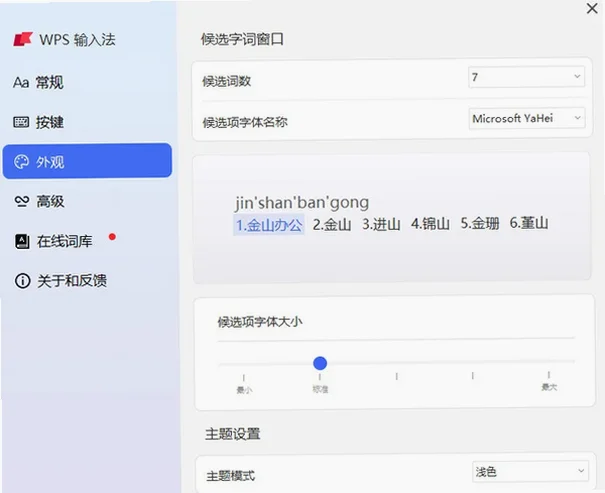Click the red notification dot on 在线词库
The height and width of the screenshot is (493, 605).
pyautogui.click(x=112, y=236)
